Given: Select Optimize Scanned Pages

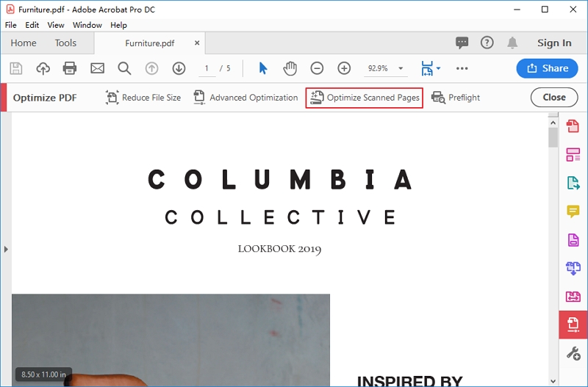Looking at the screenshot, I should (x=364, y=98).
